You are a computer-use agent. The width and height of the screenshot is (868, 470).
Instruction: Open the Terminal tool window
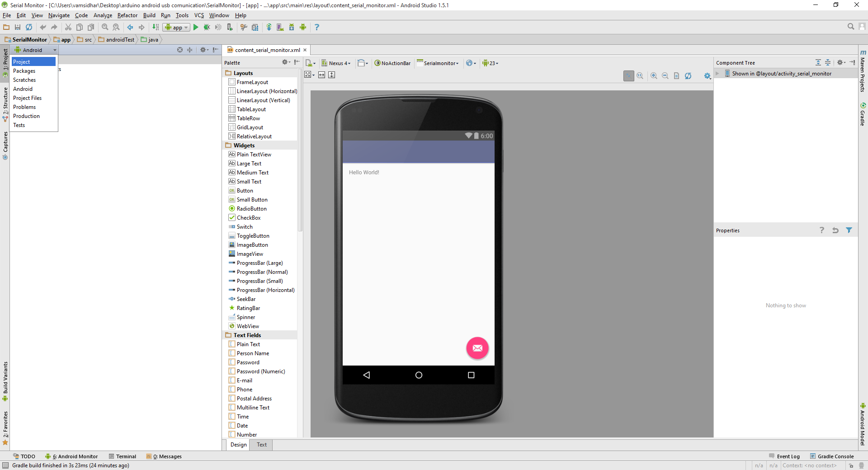pyautogui.click(x=122, y=456)
